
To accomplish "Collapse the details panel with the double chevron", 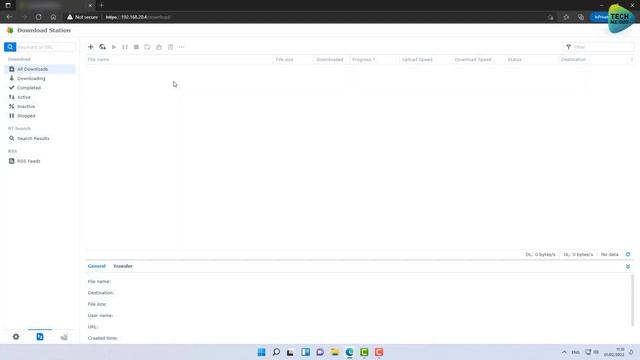I will click(x=628, y=266).
